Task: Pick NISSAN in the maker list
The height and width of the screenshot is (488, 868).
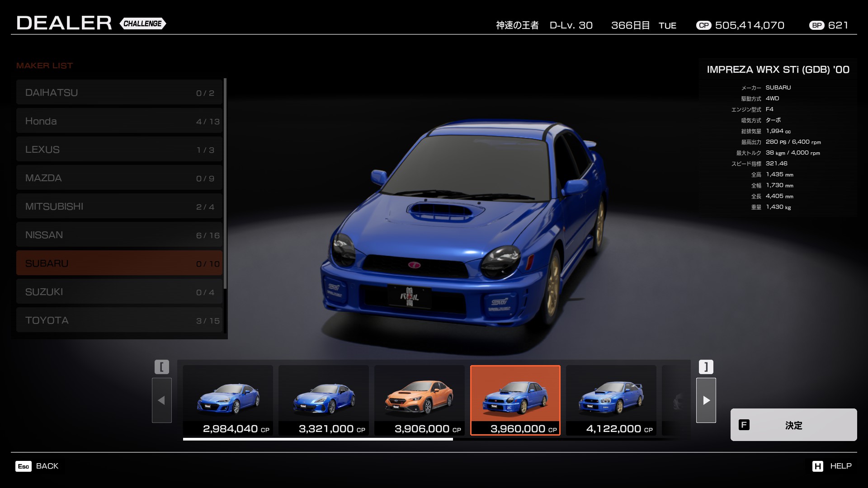Action: pyautogui.click(x=119, y=235)
